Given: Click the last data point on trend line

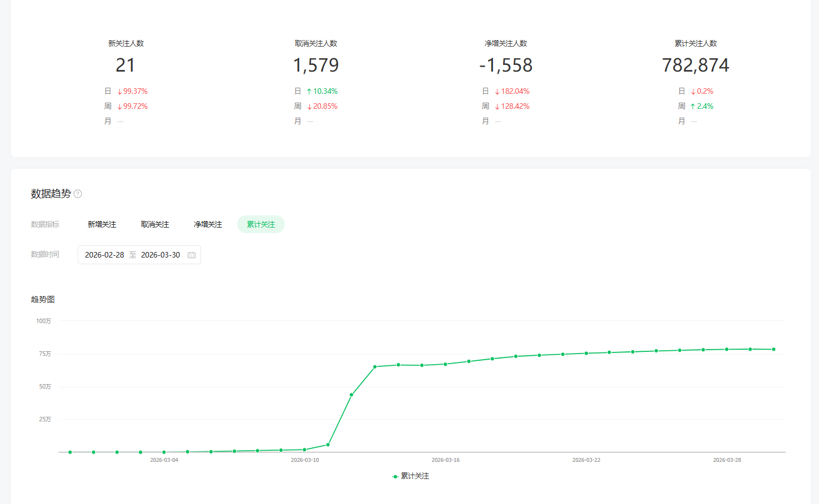Looking at the screenshot, I should click(x=773, y=349).
